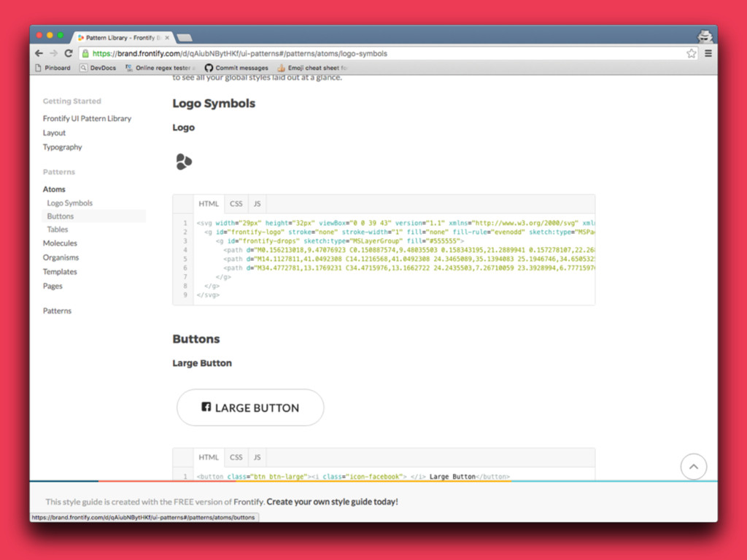The height and width of the screenshot is (560, 747).
Task: Click the 'Large Button' subheading
Action: pyautogui.click(x=202, y=363)
